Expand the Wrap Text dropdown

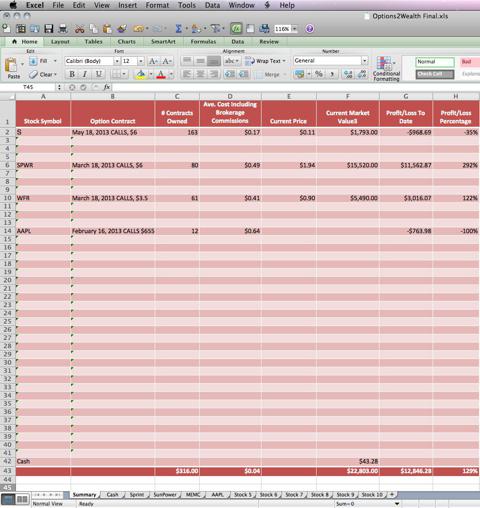284,61
